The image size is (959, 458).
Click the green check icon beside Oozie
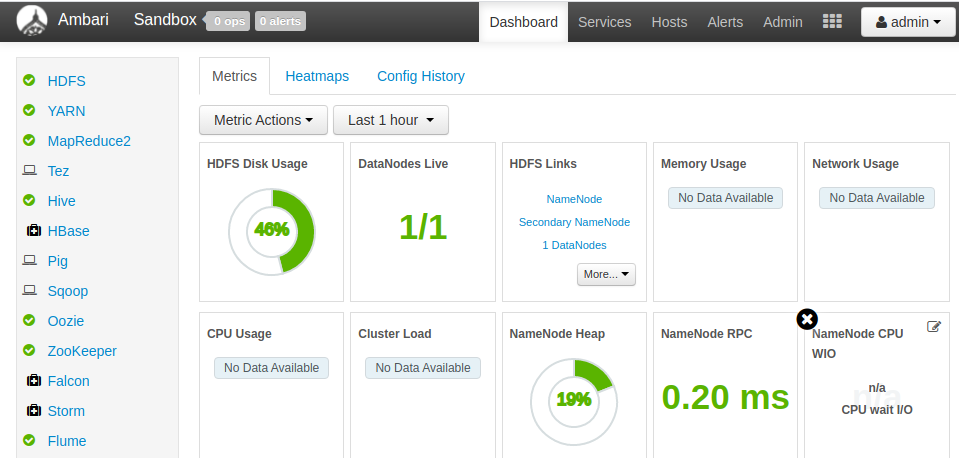[29, 320]
